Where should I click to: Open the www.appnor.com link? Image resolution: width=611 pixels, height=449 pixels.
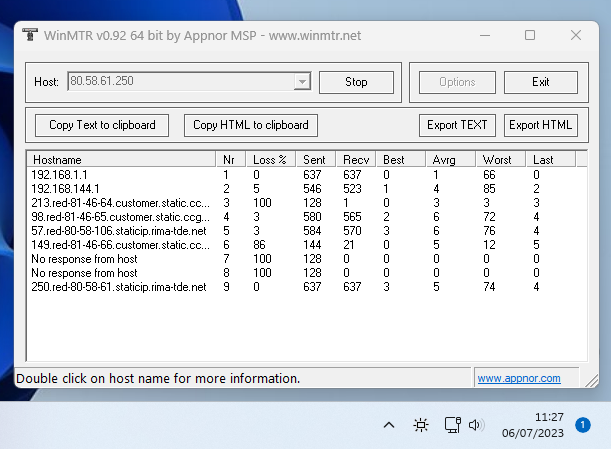pyautogui.click(x=518, y=379)
